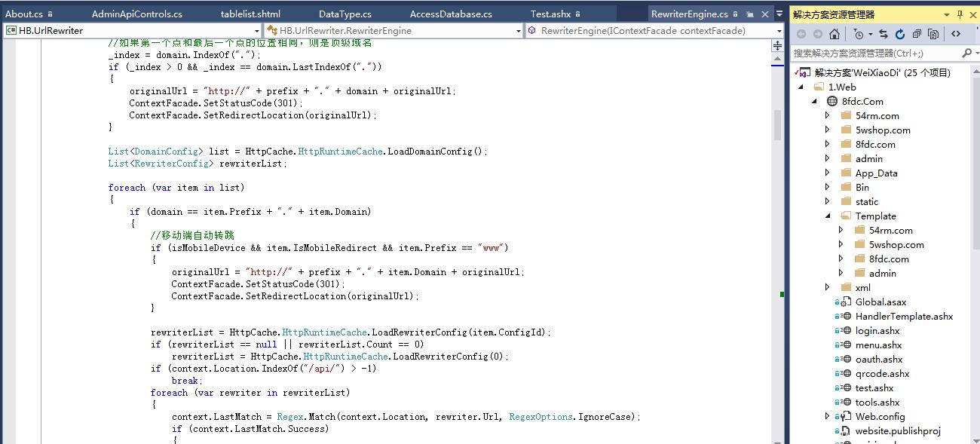Screen dimensions: 980x444
Task: Select the test.ashx file in Solution Explorer
Action: (x=874, y=387)
